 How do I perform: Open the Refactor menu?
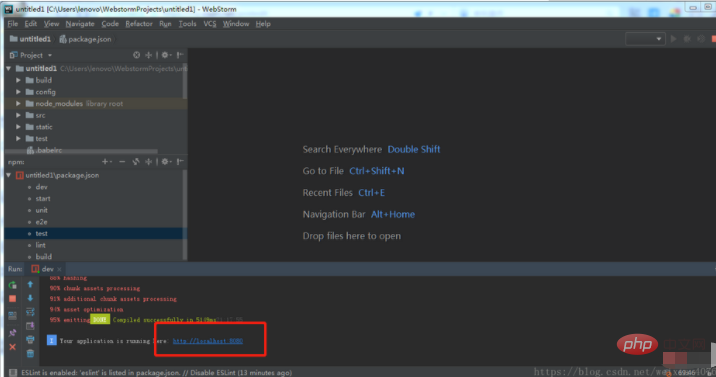139,24
